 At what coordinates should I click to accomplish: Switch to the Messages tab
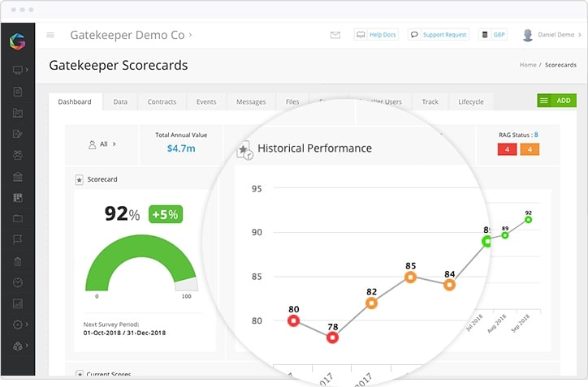(x=251, y=101)
